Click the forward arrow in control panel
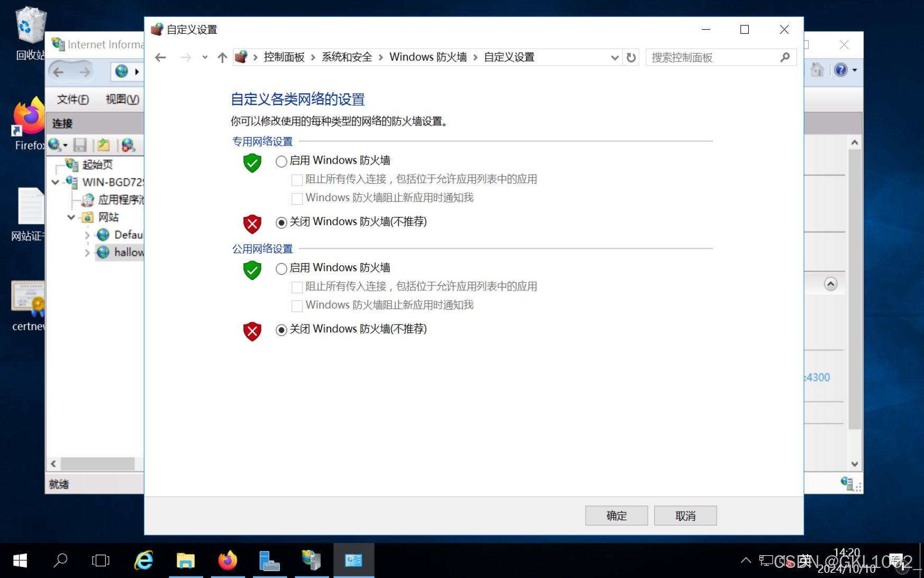924x578 pixels. [x=185, y=57]
